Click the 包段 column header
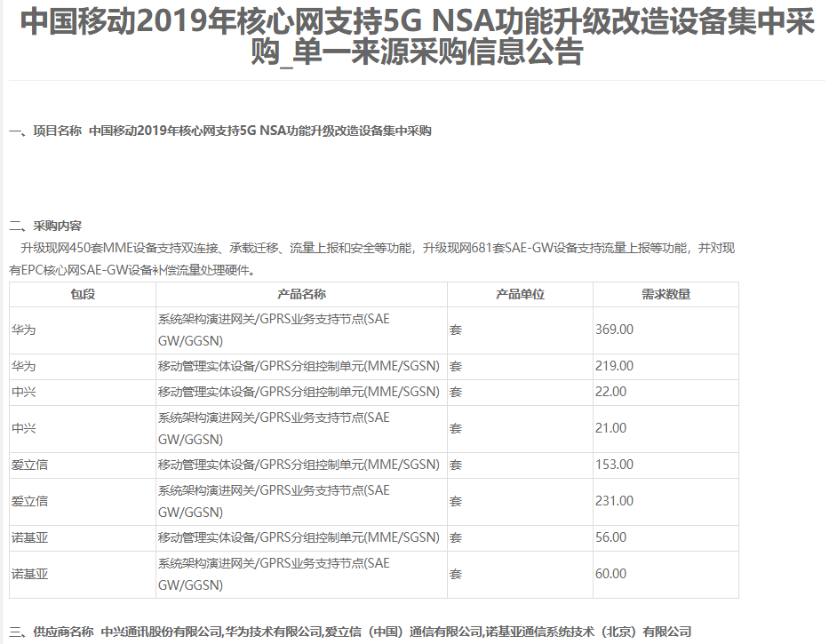The width and height of the screenshot is (829, 644). 83,295
